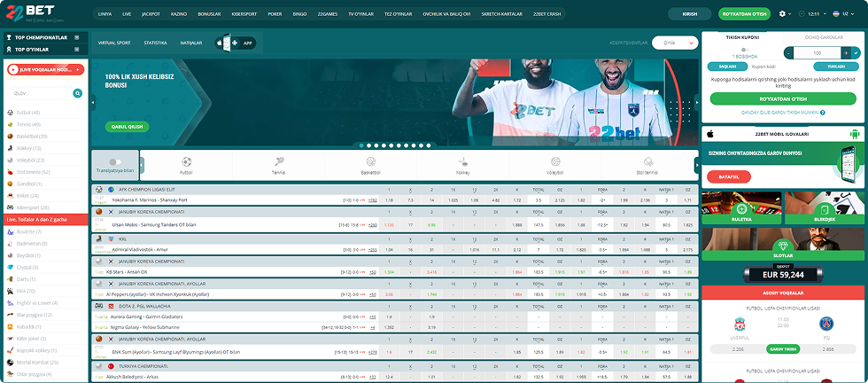The width and height of the screenshot is (868, 383).
Task: Click the PSJ club crest
Action: coord(826,324)
